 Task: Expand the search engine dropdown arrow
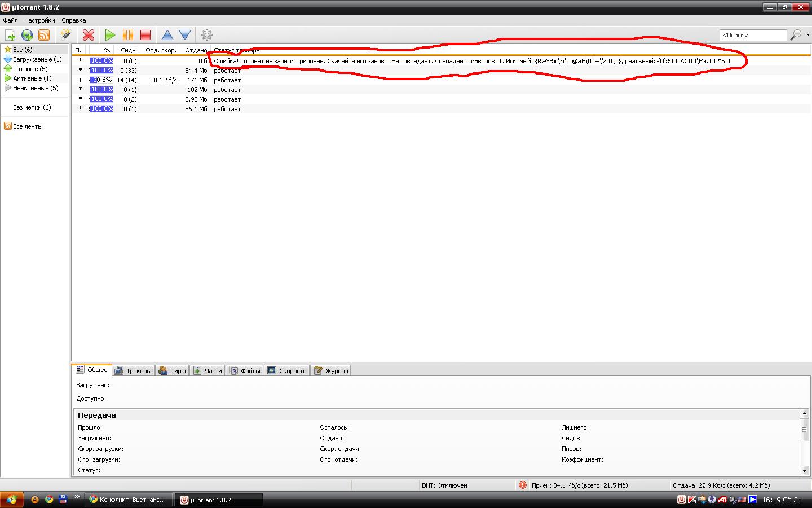pyautogui.click(x=807, y=35)
